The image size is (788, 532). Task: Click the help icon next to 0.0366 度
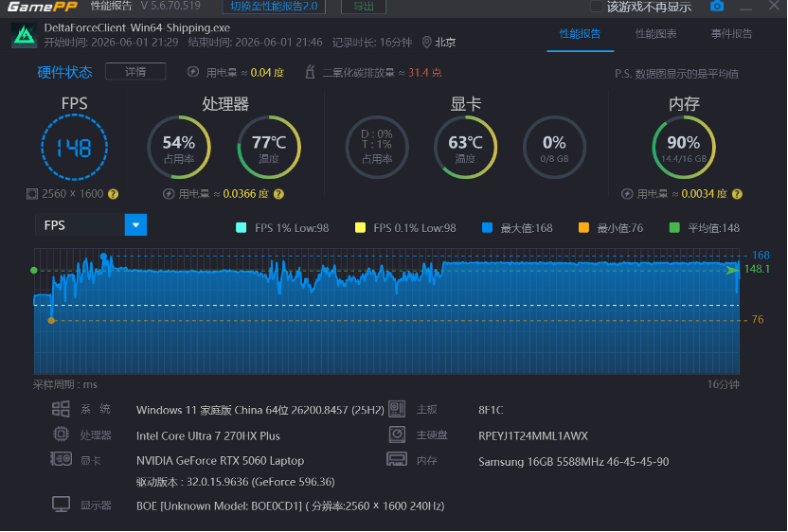pyautogui.click(x=278, y=194)
